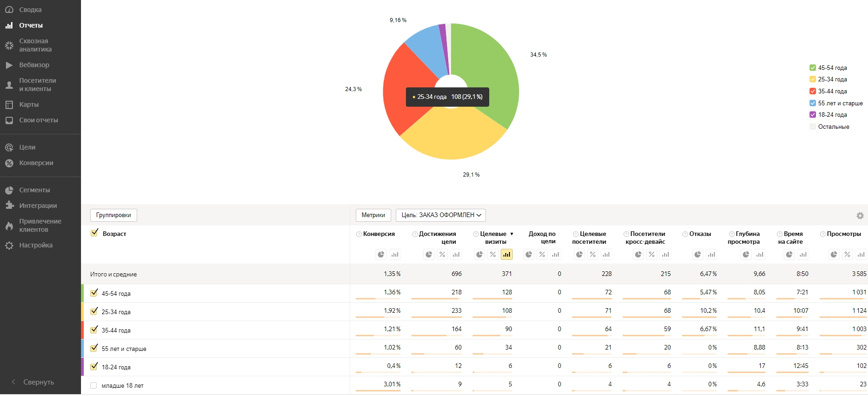This screenshot has width=868, height=396.
Task: Switch Просмотры to percent view
Action: pos(847,254)
